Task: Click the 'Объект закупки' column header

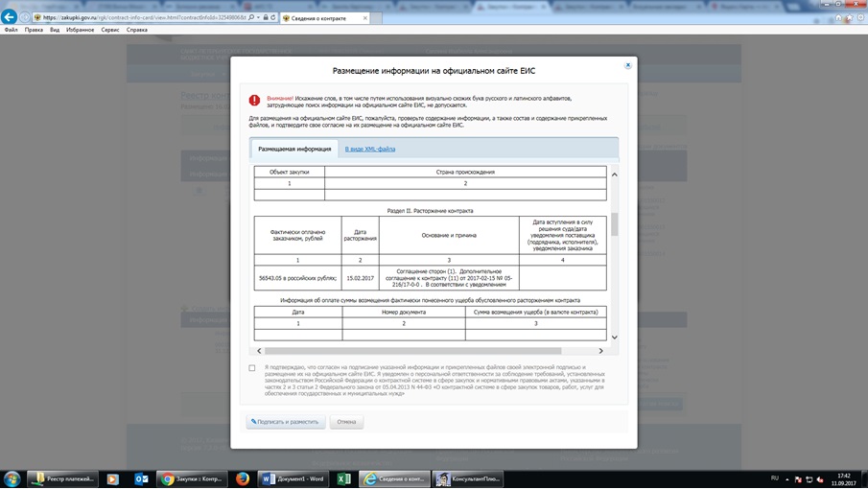Action: click(289, 172)
